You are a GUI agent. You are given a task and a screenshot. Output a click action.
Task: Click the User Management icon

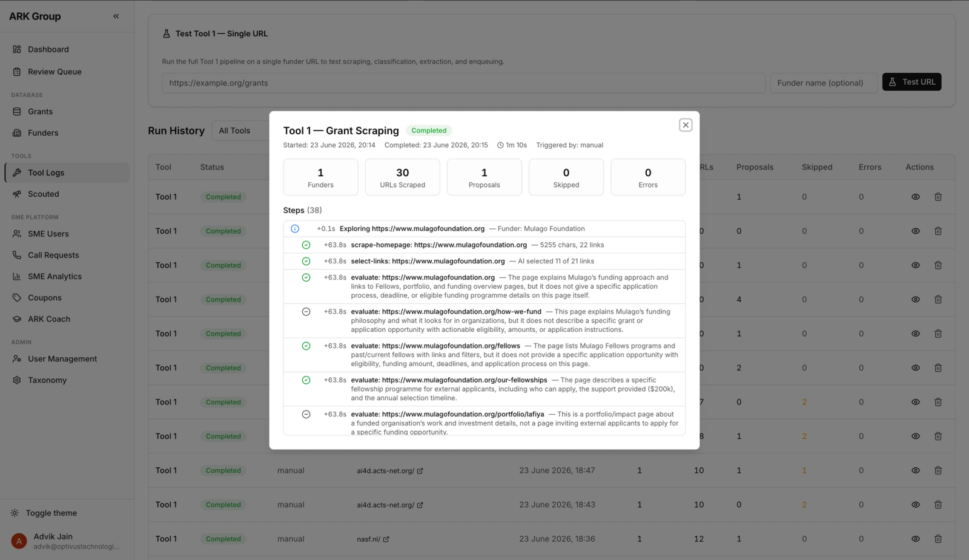[17, 358]
